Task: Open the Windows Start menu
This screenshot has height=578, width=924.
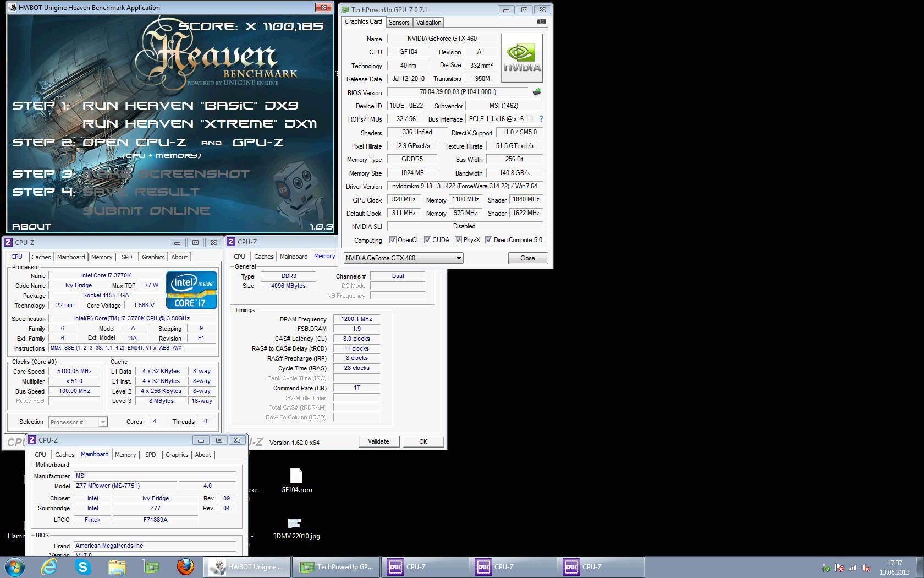Action: click(15, 566)
